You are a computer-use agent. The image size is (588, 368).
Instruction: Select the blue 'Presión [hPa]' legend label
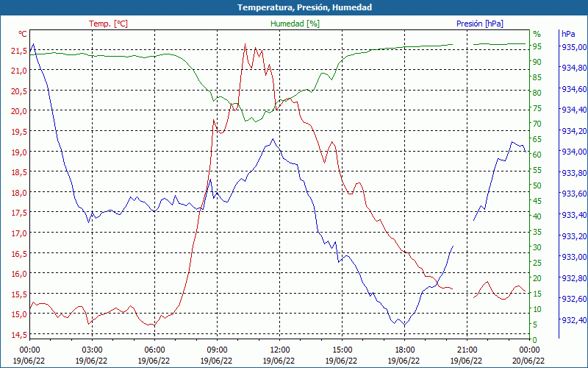click(x=480, y=24)
